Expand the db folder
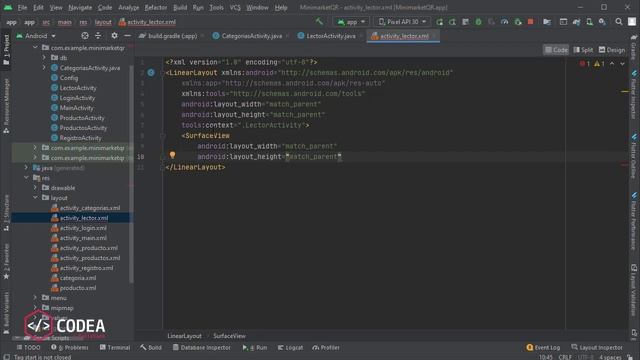 (44, 58)
